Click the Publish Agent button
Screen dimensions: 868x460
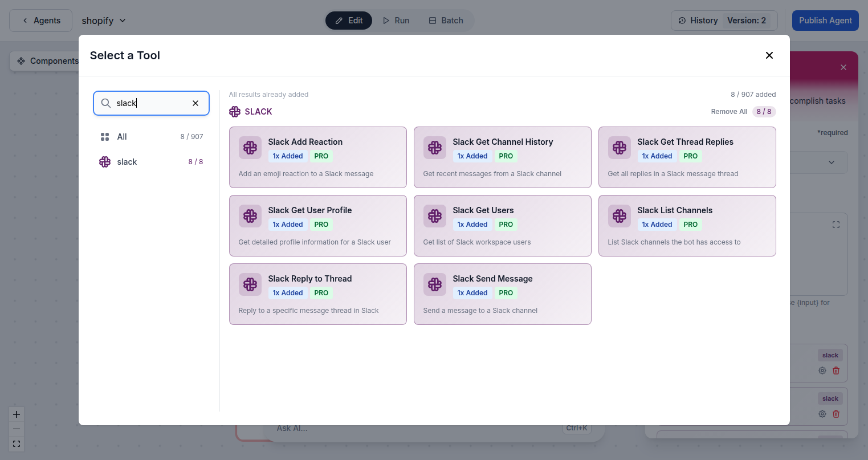(825, 20)
